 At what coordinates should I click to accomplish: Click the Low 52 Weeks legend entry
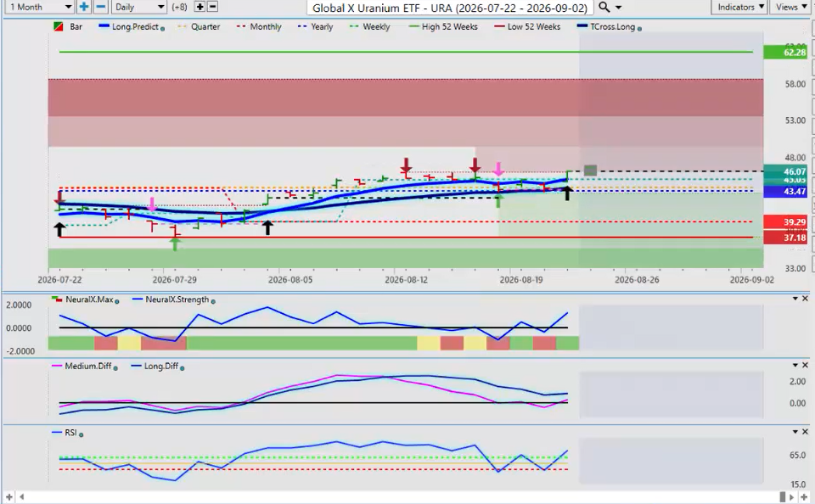(527, 26)
